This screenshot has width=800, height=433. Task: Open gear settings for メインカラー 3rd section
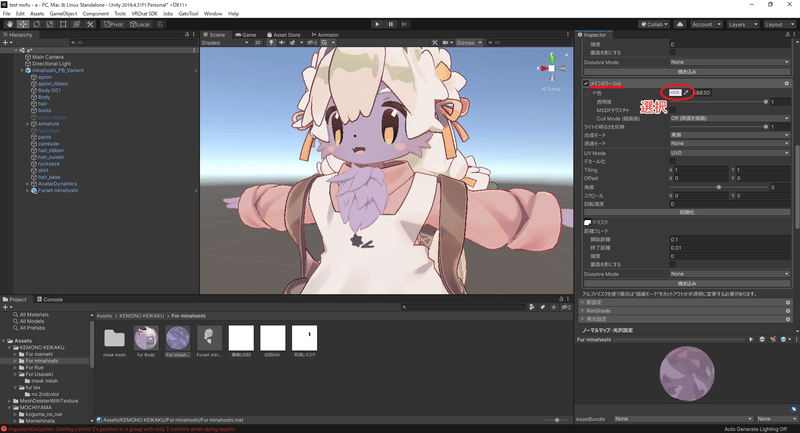coord(787,83)
